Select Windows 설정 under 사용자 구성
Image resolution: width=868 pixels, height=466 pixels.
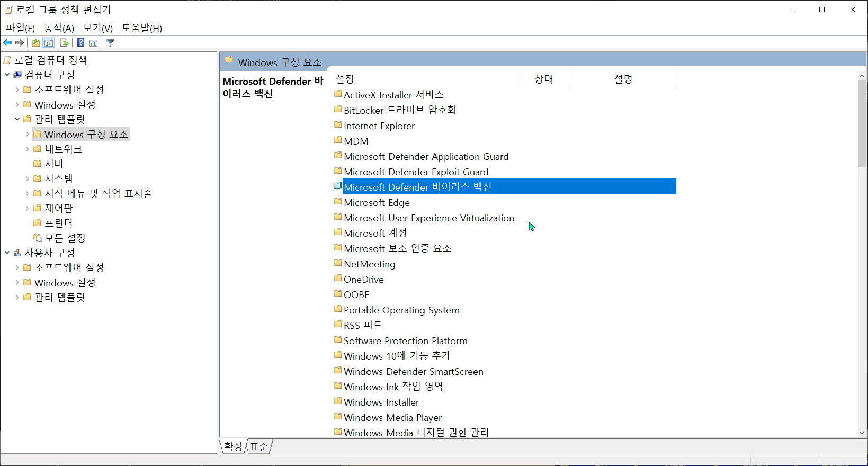tap(65, 282)
